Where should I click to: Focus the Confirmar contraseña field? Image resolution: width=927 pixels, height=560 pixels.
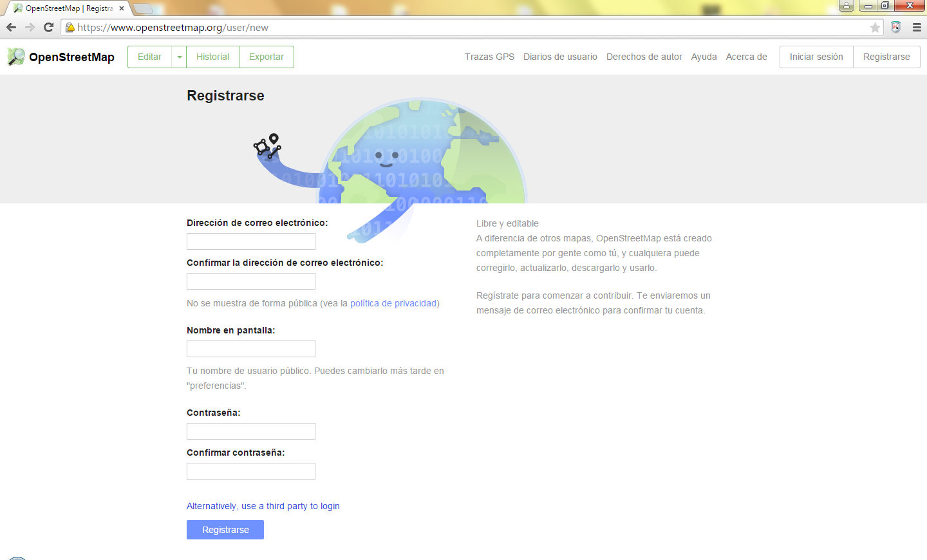[251, 471]
